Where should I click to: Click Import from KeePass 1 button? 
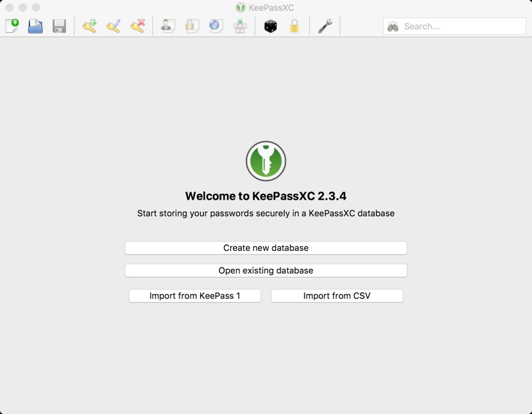tap(195, 296)
